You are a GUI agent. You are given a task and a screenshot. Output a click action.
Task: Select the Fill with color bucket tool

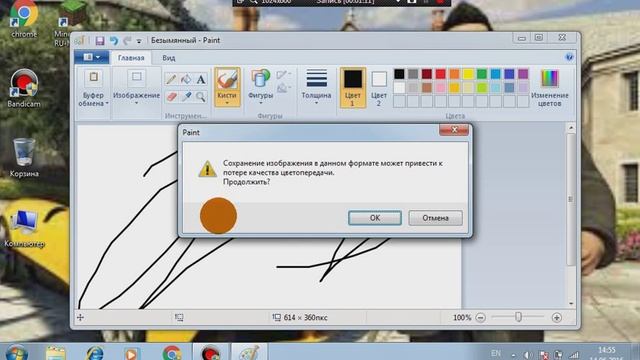click(186, 79)
